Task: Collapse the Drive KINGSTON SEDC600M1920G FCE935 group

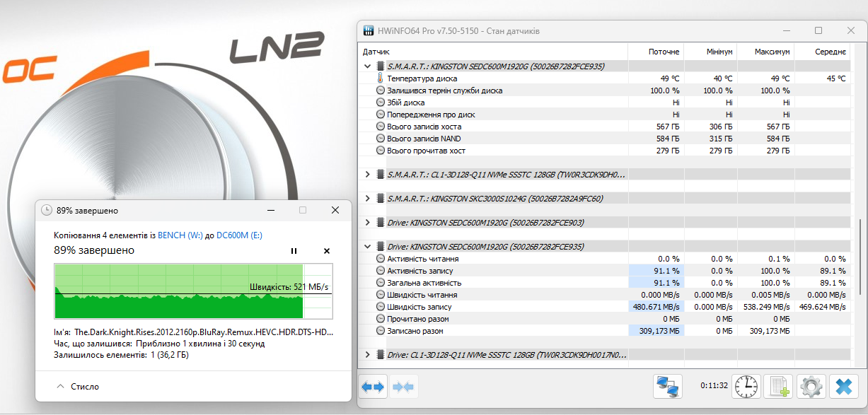Action: 367,247
